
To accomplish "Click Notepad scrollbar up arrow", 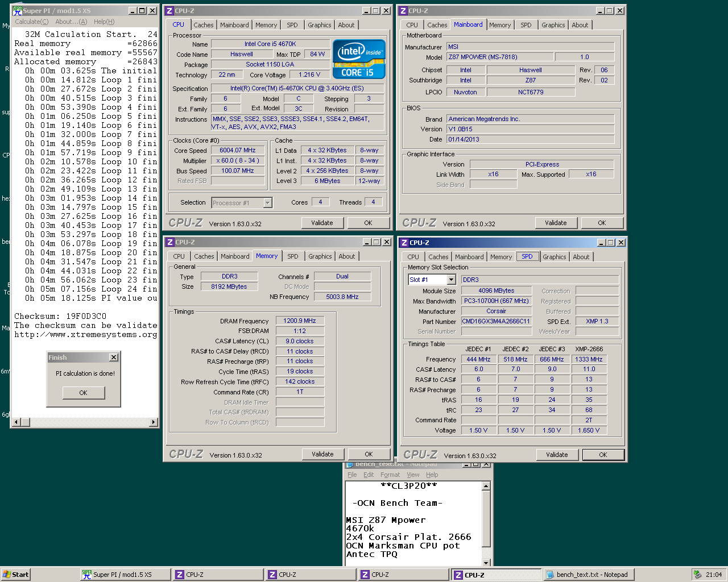I will coord(486,486).
